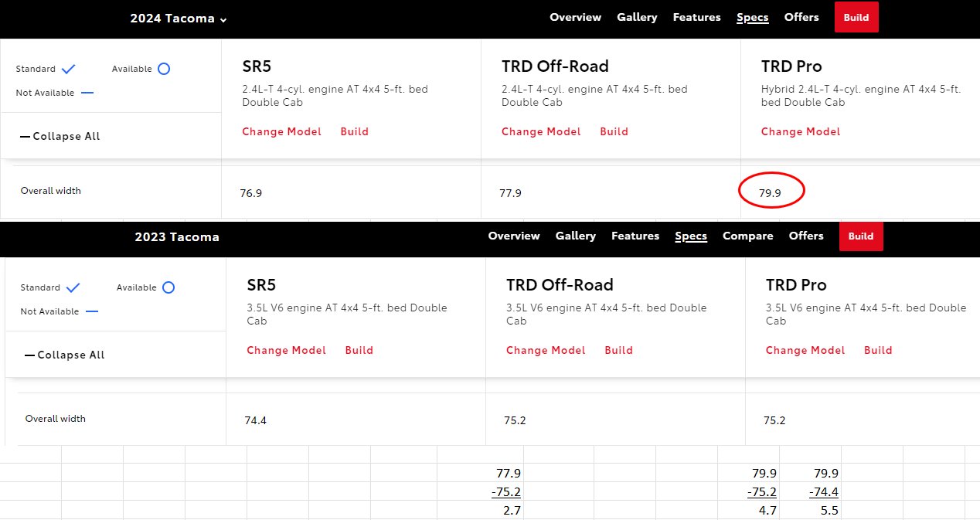The image size is (980, 520).
Task: Click the 2024 TRD Pro Hybrid engine description
Action: 861,96
